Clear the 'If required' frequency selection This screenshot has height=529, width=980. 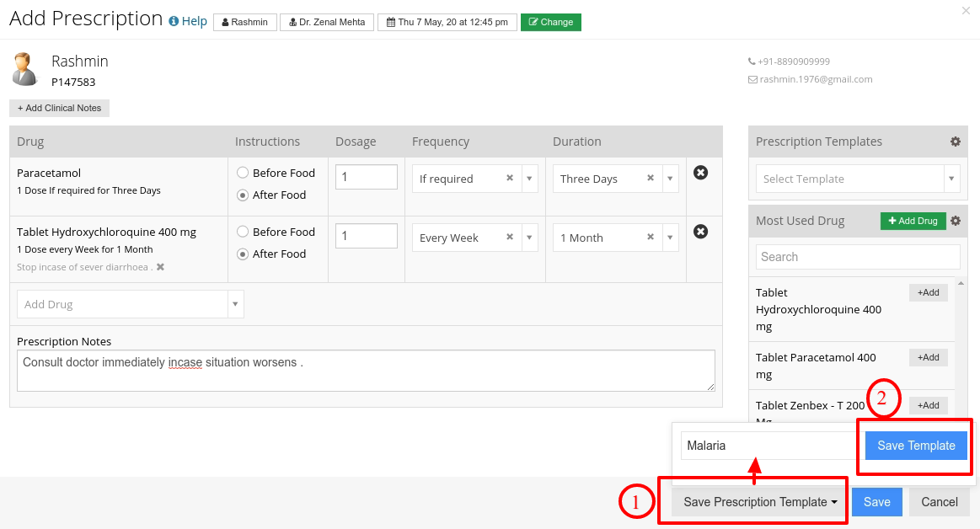tap(509, 178)
